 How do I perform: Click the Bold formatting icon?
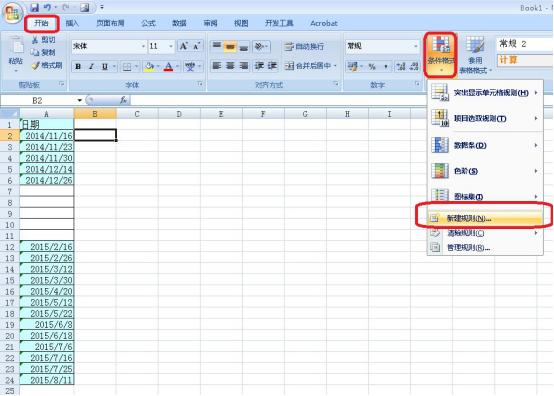(78, 66)
